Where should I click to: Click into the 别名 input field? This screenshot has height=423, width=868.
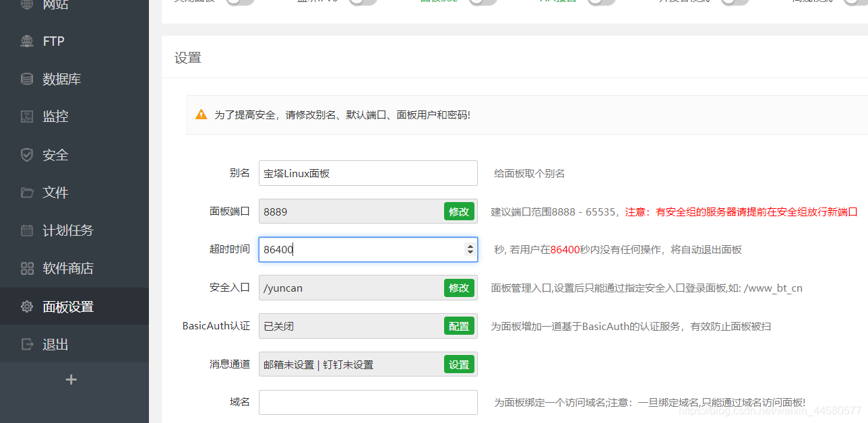tap(368, 173)
